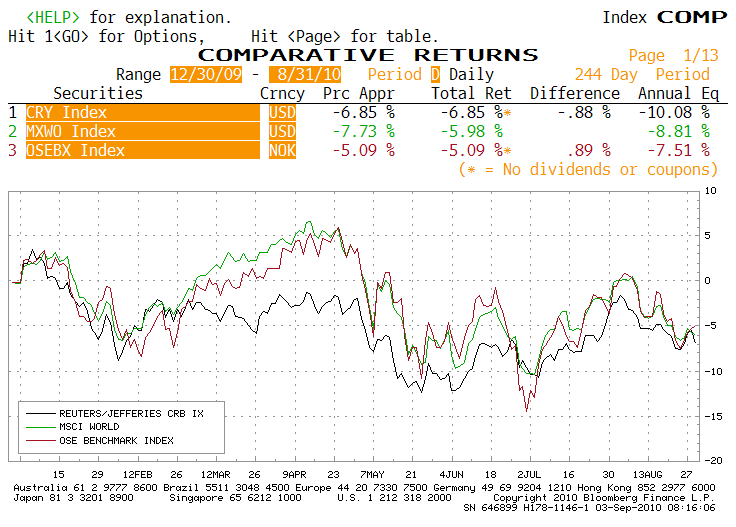This screenshot has width=736, height=527.
Task: Click the Annual Eq column header
Action: coord(678,93)
